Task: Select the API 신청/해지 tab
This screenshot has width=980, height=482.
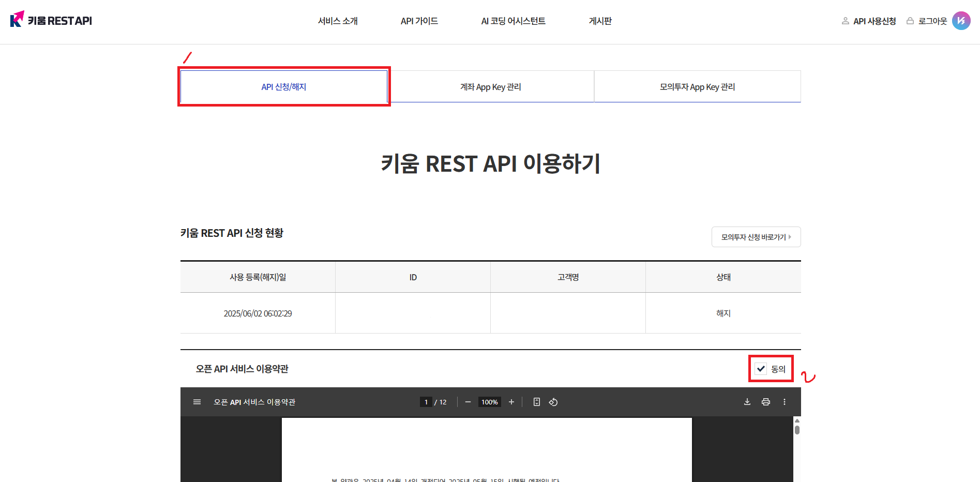Action: pyautogui.click(x=283, y=87)
